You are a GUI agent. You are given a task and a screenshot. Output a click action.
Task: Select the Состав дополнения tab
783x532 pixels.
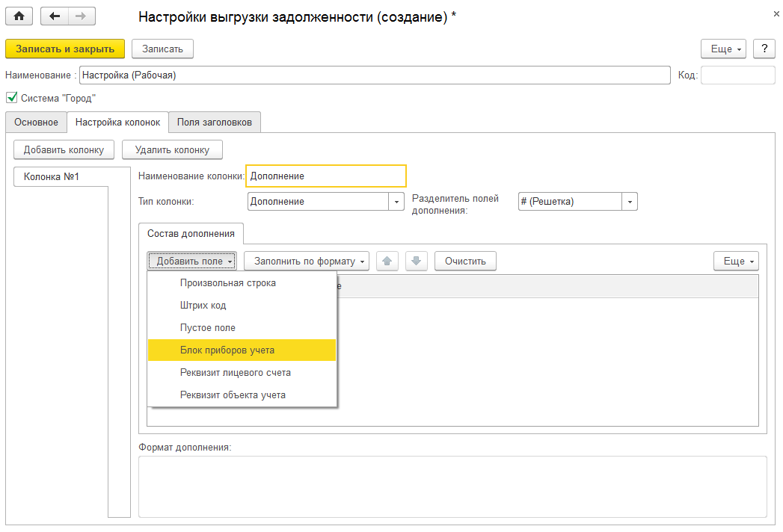point(191,234)
